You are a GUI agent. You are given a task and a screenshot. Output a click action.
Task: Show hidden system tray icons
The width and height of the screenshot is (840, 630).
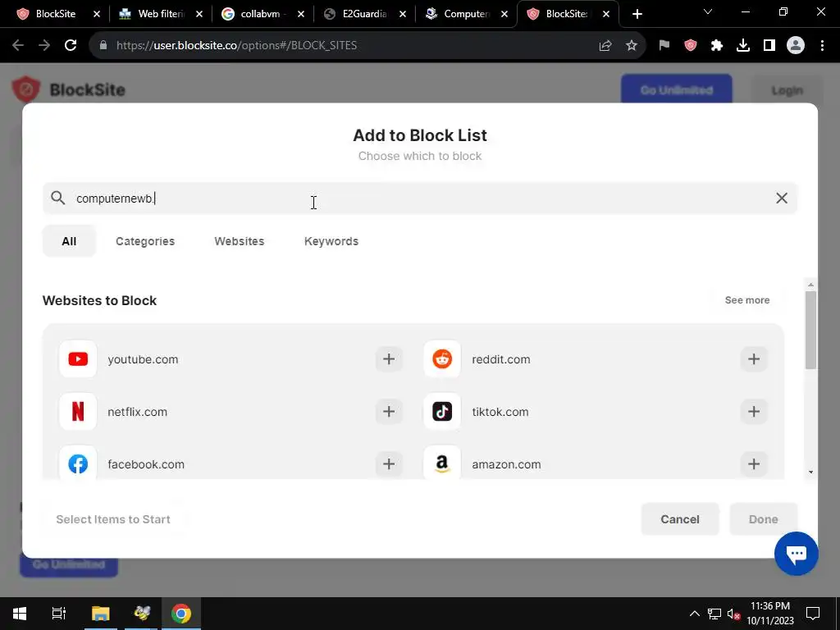(694, 614)
